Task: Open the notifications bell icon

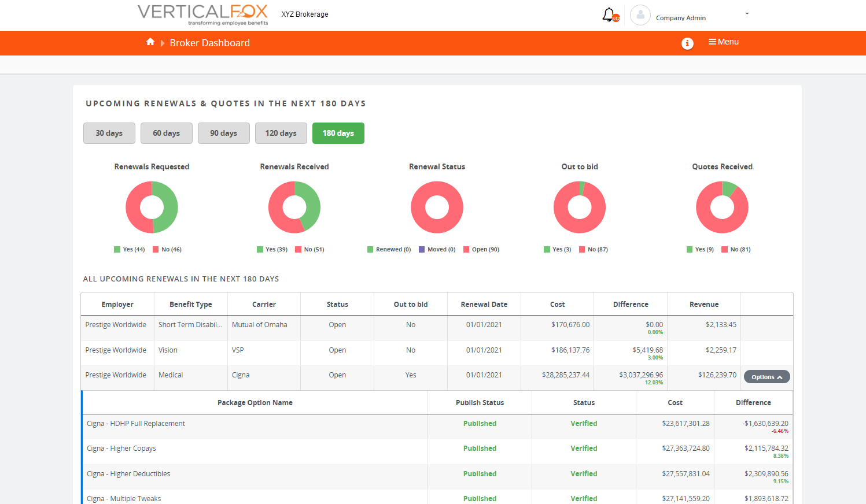Action: pyautogui.click(x=609, y=14)
